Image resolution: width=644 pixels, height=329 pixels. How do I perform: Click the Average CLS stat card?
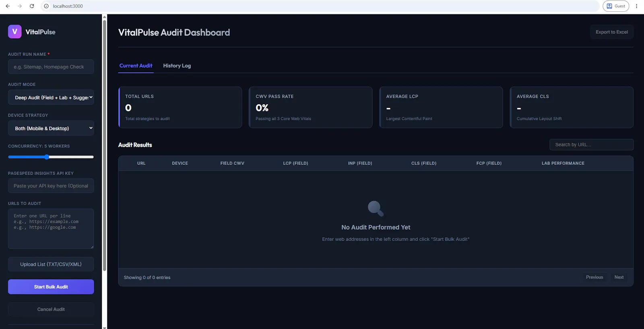572,107
